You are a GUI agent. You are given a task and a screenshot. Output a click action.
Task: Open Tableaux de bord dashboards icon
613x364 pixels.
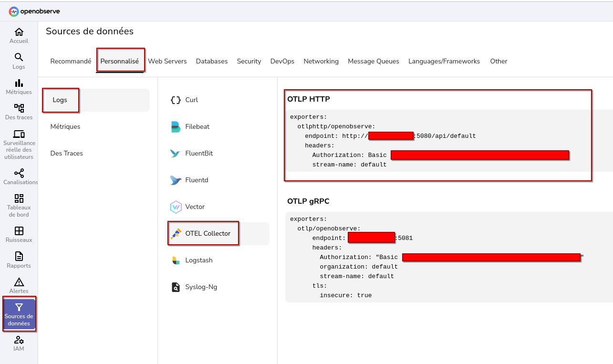click(x=19, y=199)
